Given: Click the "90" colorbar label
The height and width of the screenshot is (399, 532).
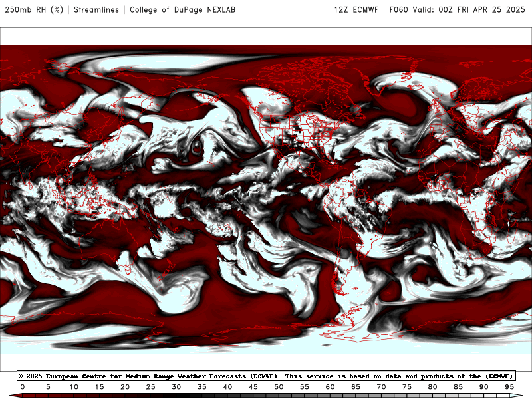Looking at the screenshot, I should (x=484, y=387).
